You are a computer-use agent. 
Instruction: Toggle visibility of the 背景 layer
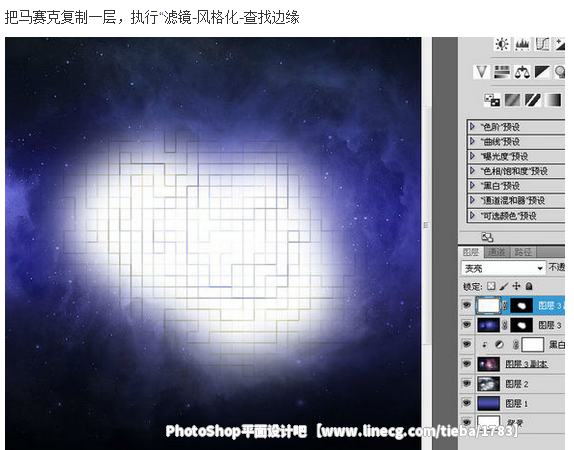click(466, 422)
